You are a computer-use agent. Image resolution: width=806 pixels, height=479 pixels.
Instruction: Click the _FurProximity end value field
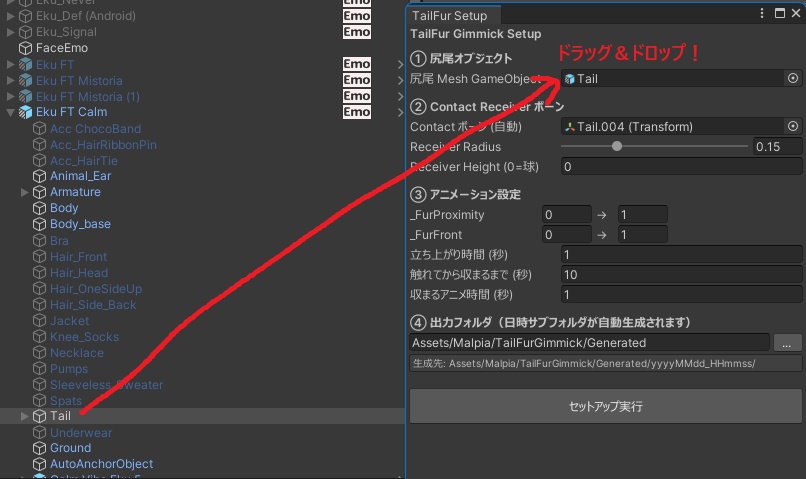coord(643,214)
